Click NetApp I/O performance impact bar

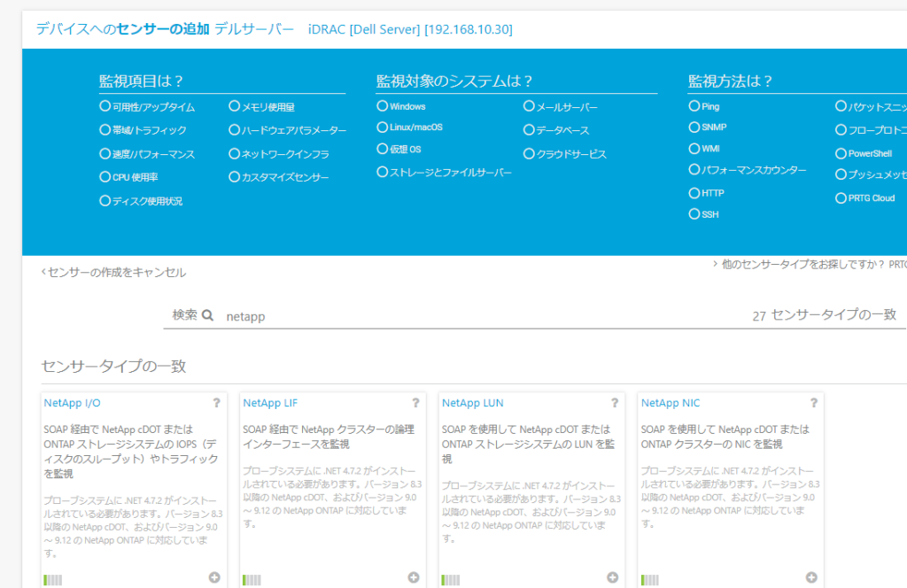coord(52,580)
